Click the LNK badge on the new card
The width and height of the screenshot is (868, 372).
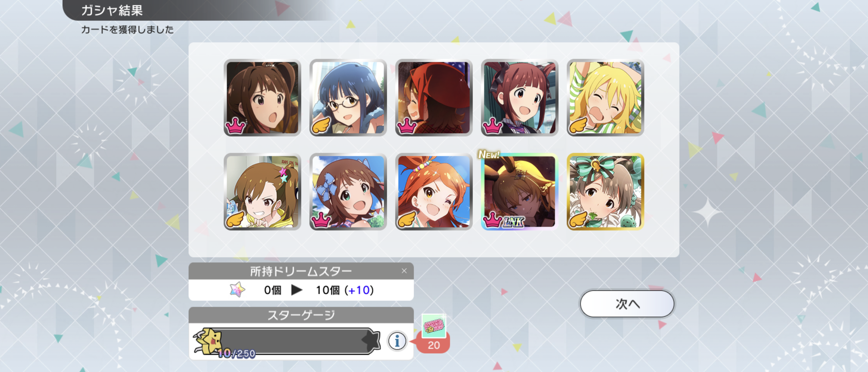[514, 222]
